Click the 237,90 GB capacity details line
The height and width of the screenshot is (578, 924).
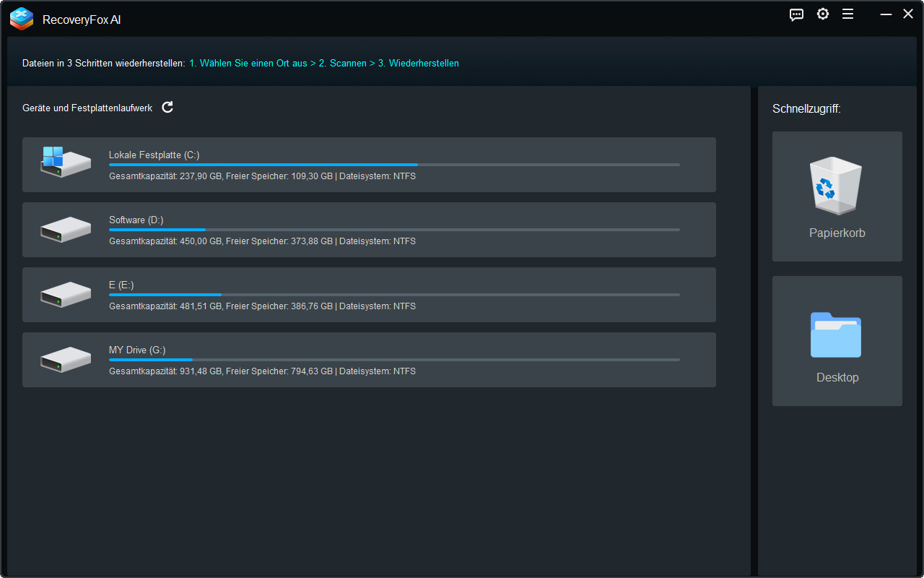click(x=262, y=176)
